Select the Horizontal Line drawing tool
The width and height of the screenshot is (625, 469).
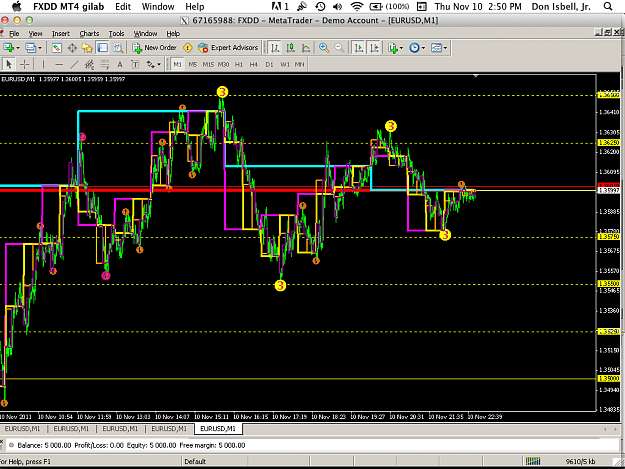[x=59, y=64]
